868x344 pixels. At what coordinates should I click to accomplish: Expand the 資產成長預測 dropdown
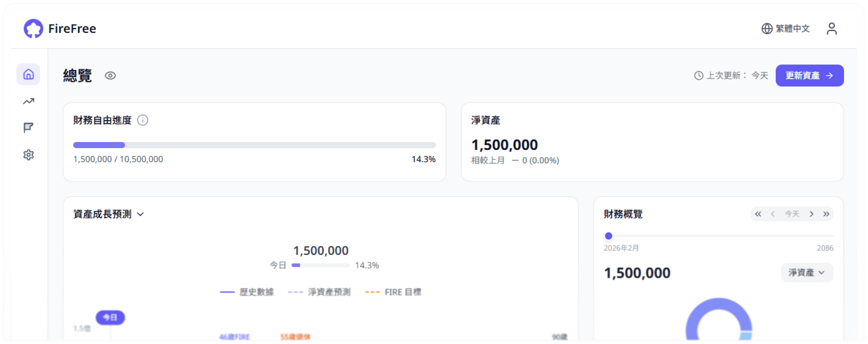pyautogui.click(x=140, y=214)
